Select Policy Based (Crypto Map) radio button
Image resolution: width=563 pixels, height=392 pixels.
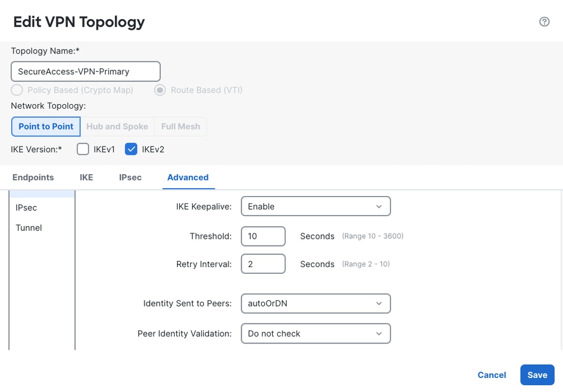click(x=17, y=90)
